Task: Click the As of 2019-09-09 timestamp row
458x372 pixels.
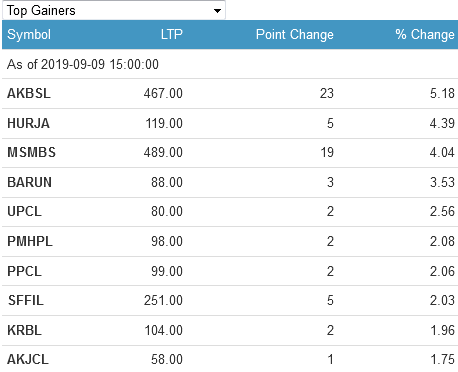Action: [230, 64]
